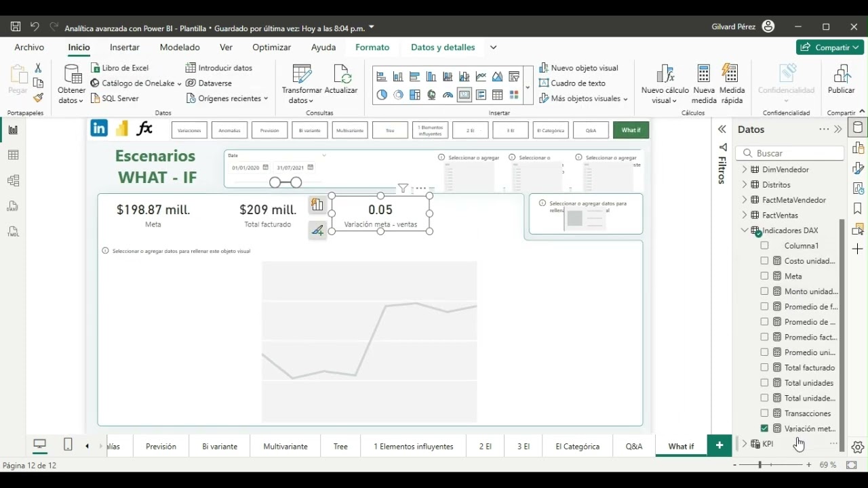The width and height of the screenshot is (868, 488).
Task: Expand the FactVentas table
Action: tap(745, 215)
